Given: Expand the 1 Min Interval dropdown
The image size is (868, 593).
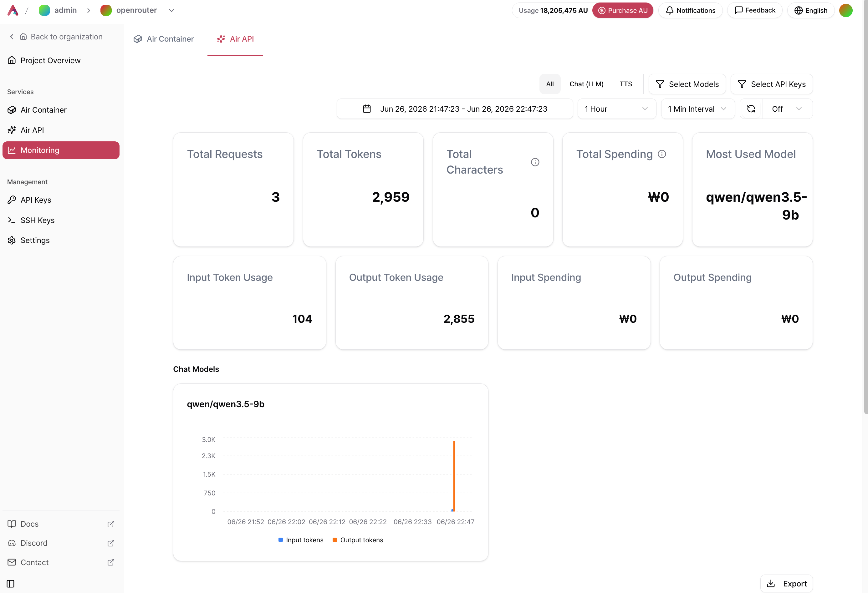Looking at the screenshot, I should tap(698, 109).
